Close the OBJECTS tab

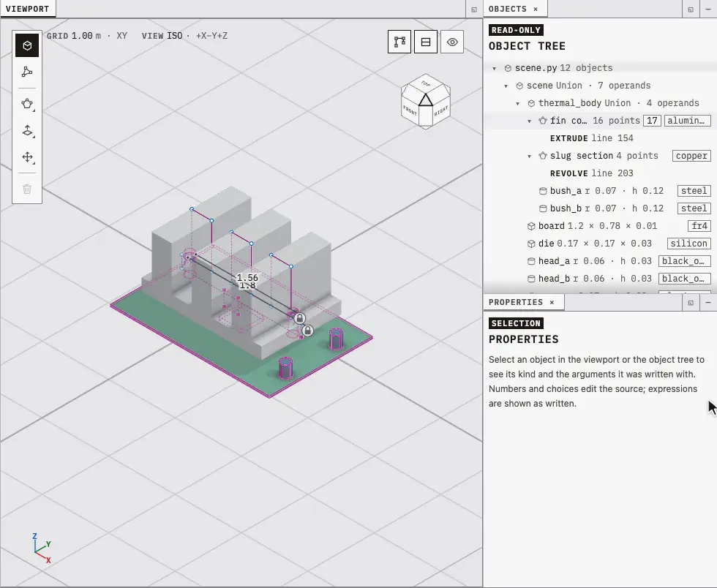(x=536, y=9)
